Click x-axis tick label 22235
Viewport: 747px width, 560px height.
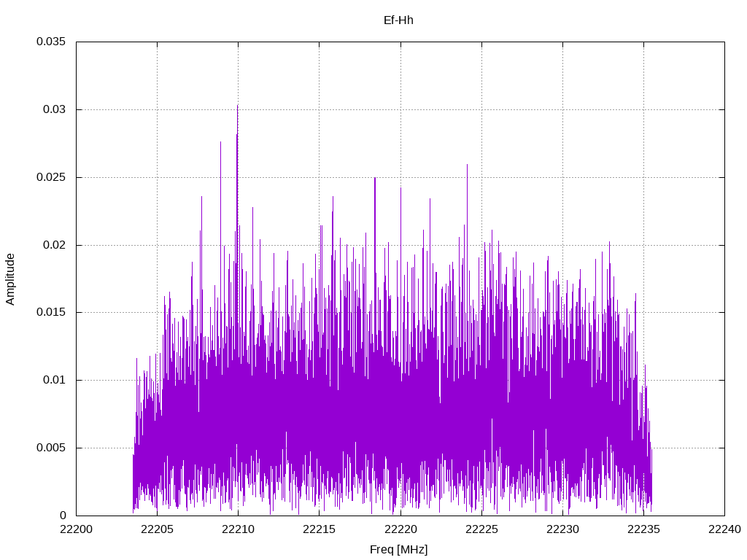click(x=643, y=529)
